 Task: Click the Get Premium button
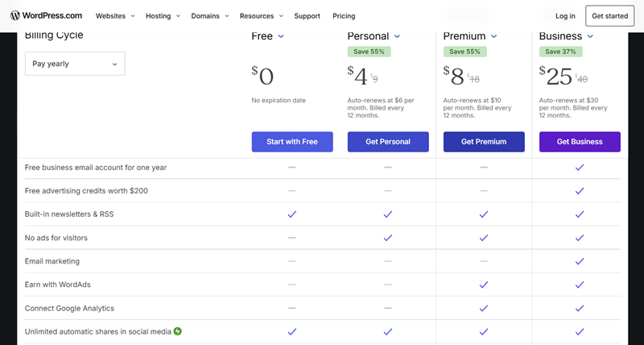[x=484, y=141]
